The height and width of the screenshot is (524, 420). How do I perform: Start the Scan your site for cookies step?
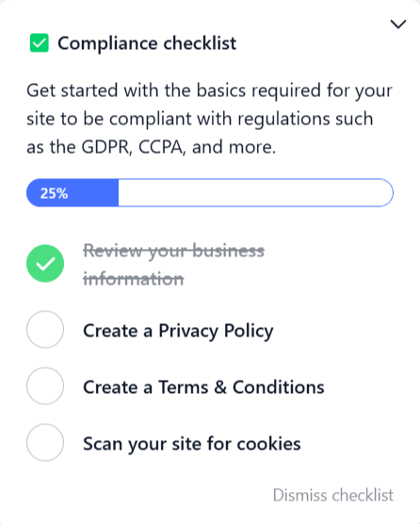pyautogui.click(x=192, y=444)
